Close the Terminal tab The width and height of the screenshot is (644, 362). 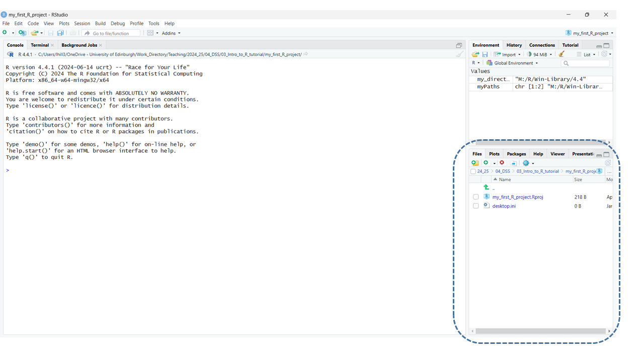pyautogui.click(x=52, y=45)
